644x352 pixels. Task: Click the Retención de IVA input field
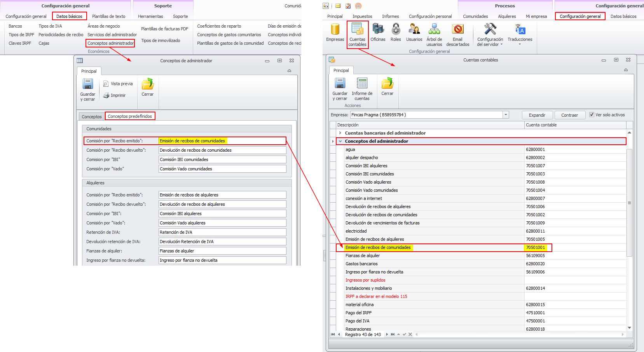coord(222,232)
